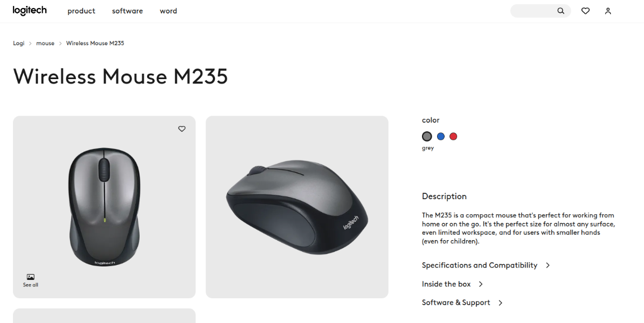Favorite the mouse with image heart icon

182,129
